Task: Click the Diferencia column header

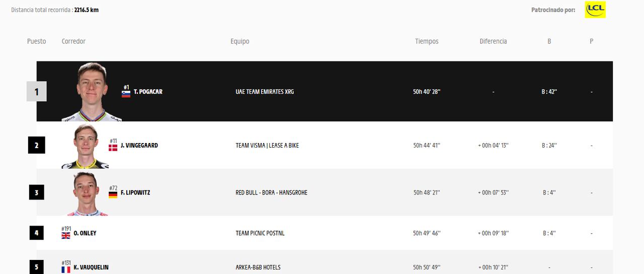Action: [x=493, y=41]
